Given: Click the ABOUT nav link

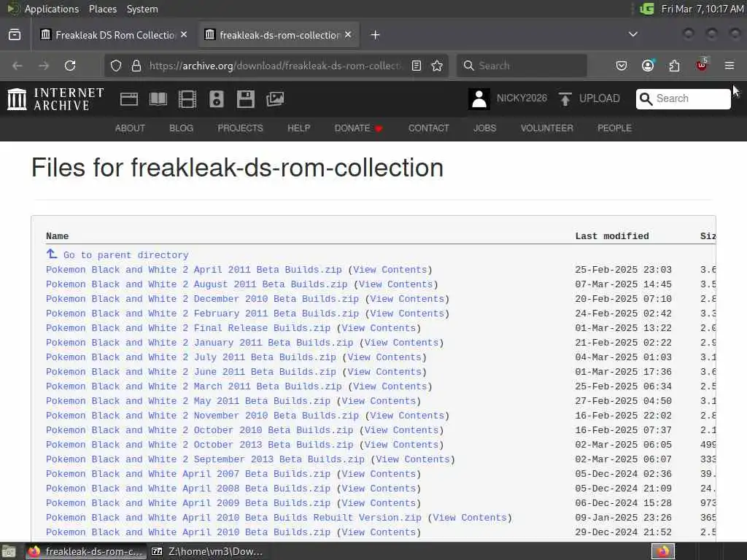Looking at the screenshot, I should click(130, 128).
